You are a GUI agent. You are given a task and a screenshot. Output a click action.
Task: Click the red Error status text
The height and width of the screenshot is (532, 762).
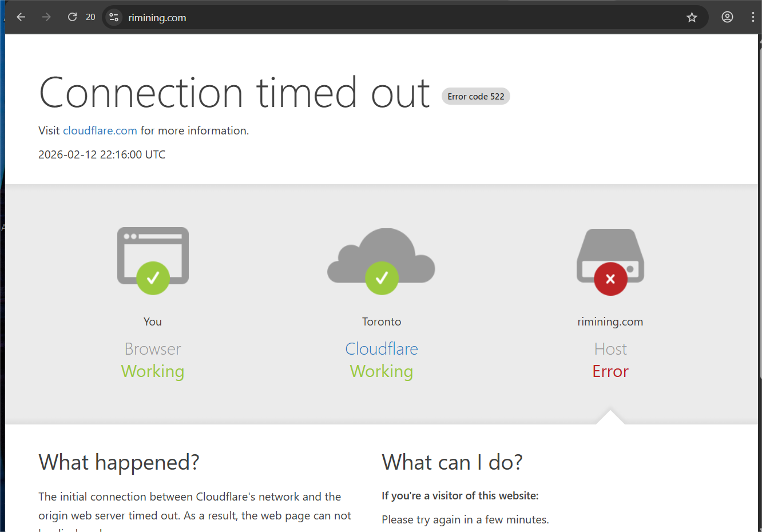tap(610, 371)
